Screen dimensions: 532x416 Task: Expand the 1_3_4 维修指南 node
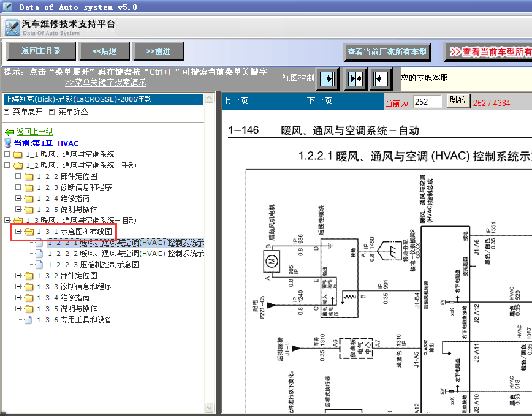coord(18,297)
